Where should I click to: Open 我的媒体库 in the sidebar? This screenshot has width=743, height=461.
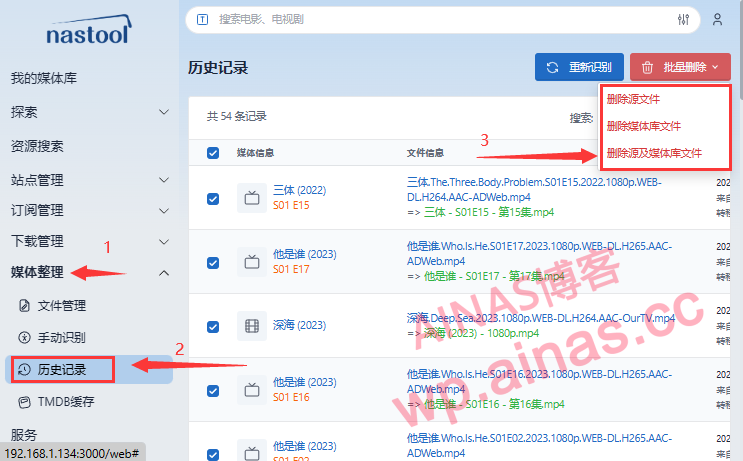click(x=44, y=78)
